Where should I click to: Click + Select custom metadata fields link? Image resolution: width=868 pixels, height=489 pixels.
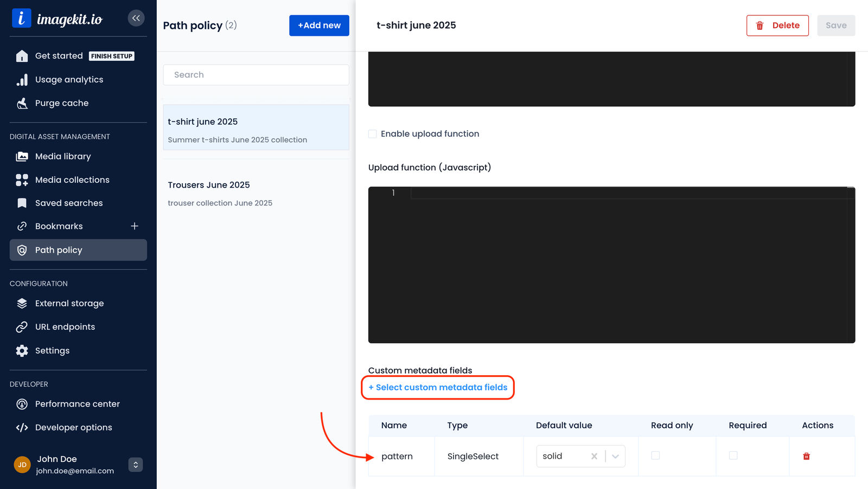438,388
